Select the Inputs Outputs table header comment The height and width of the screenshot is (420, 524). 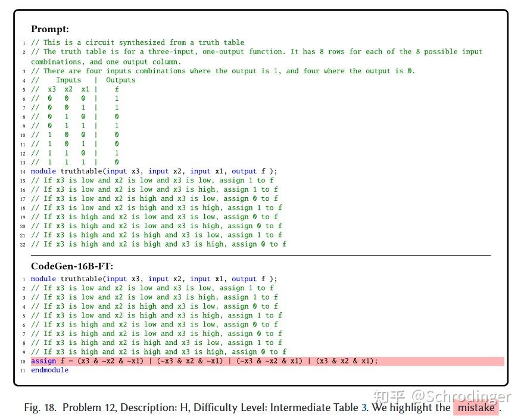(x=83, y=79)
